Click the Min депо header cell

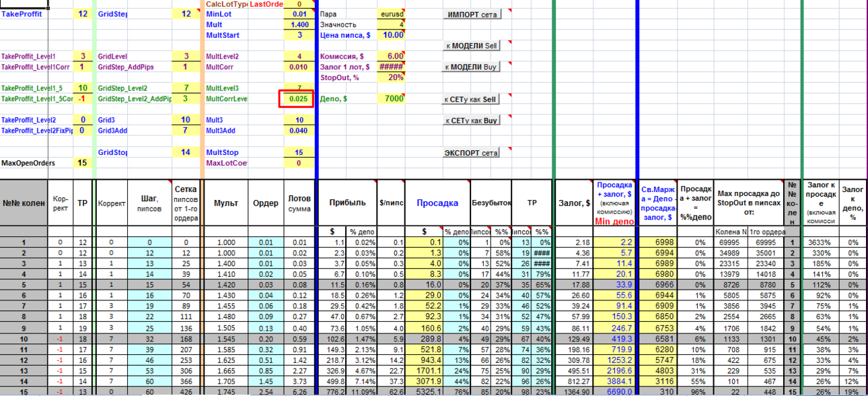tap(614, 203)
